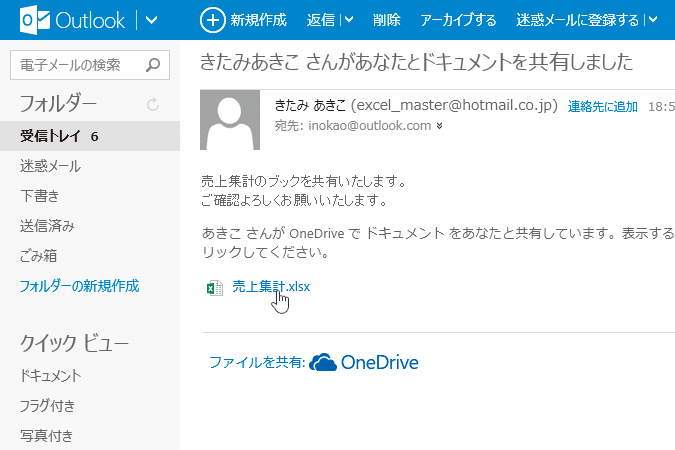The width and height of the screenshot is (675, 450).
Task: Click 迷惑メールに登録する
Action: pos(577,20)
